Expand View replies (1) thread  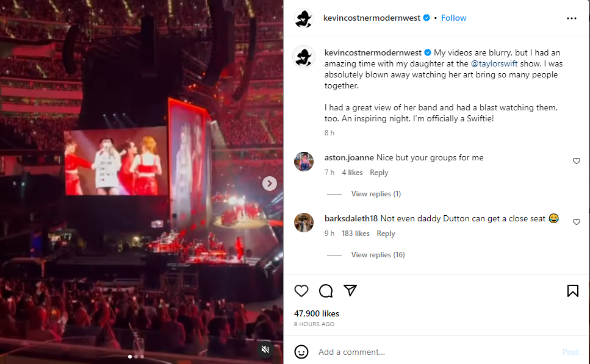pos(376,194)
